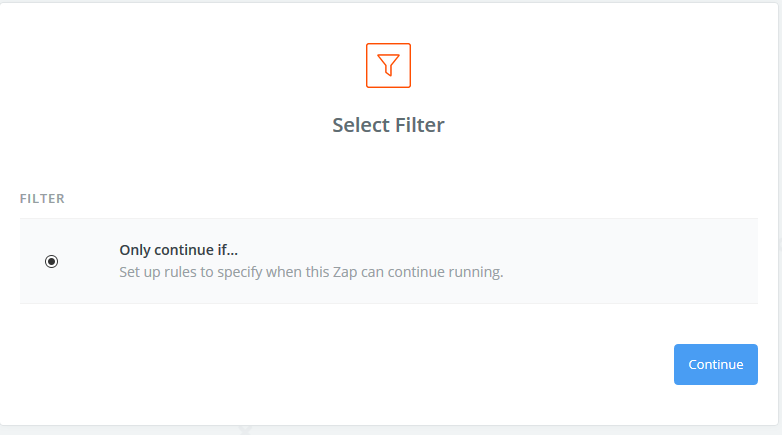This screenshot has height=435, width=782.
Task: Click the 'Only continue if...' option title
Action: 178,250
